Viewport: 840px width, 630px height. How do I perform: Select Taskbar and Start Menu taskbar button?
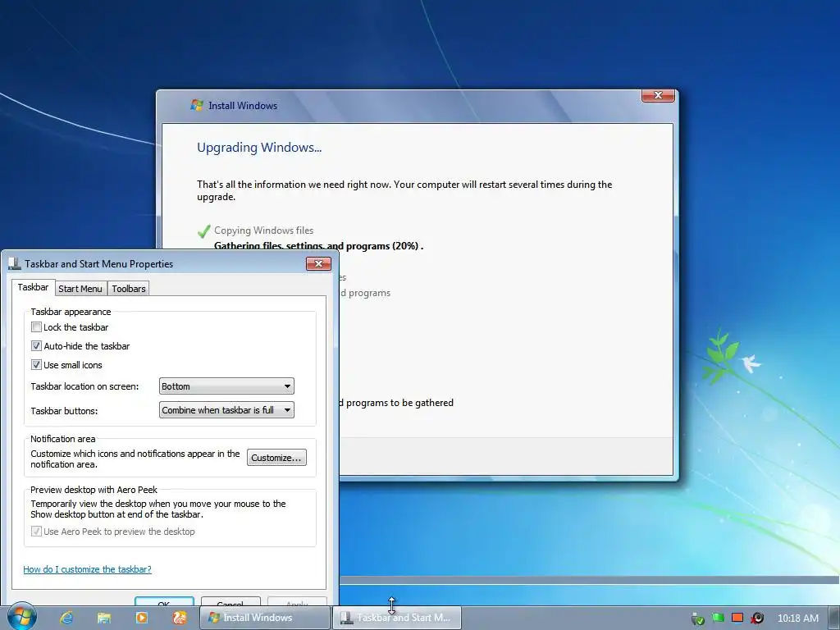point(397,618)
